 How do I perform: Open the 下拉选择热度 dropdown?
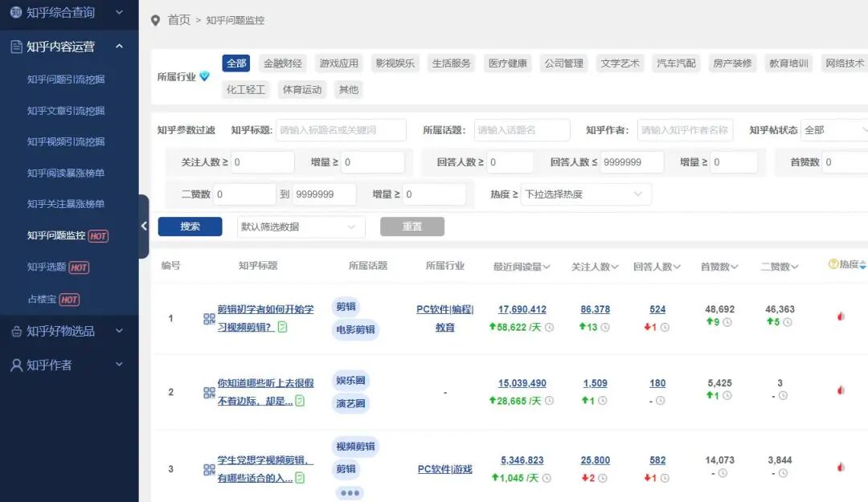[586, 194]
